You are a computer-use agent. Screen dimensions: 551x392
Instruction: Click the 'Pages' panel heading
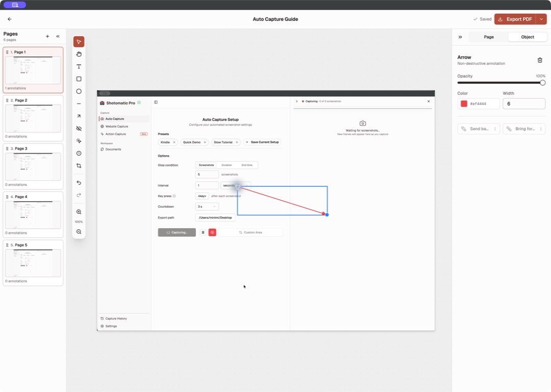(x=11, y=34)
